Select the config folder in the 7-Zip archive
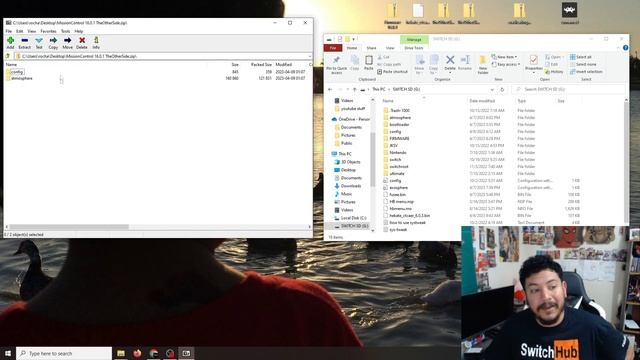This screenshot has height=360, width=640. point(17,72)
